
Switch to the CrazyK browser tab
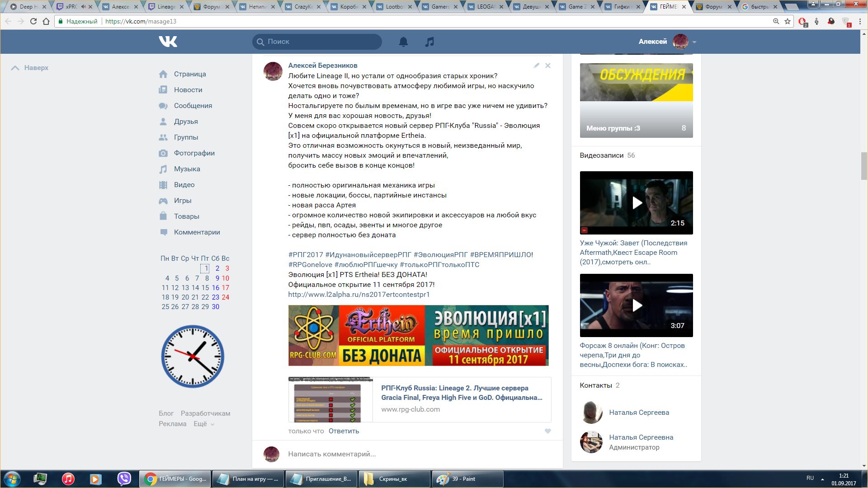click(303, 7)
